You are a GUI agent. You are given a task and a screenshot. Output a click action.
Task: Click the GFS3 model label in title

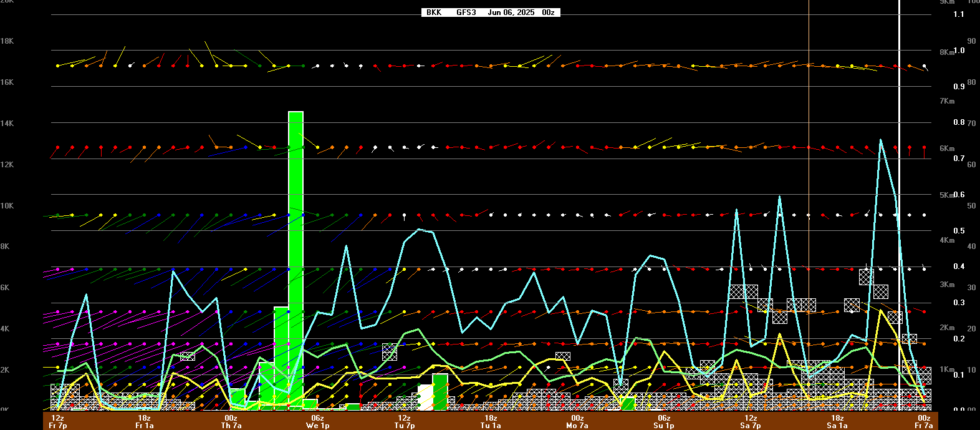[466, 12]
